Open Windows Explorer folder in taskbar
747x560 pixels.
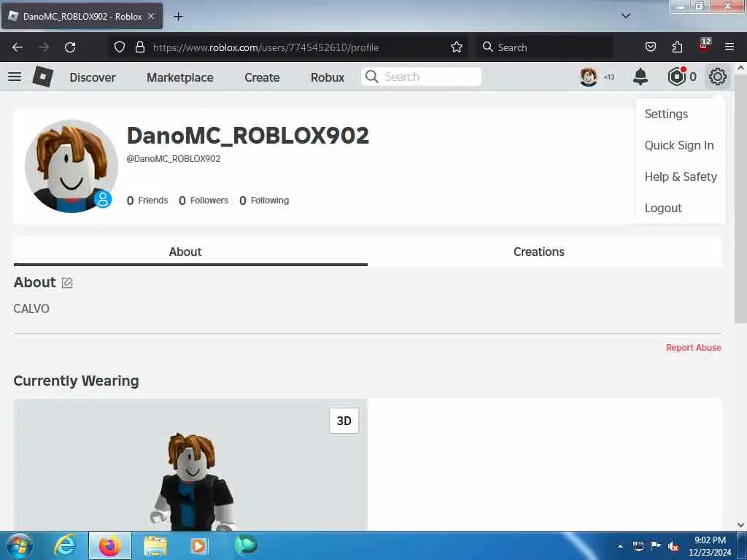155,546
